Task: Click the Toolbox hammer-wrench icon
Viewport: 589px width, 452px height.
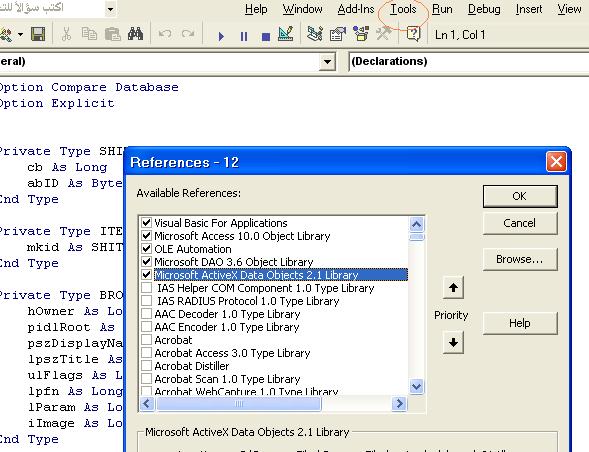Action: 384,34
